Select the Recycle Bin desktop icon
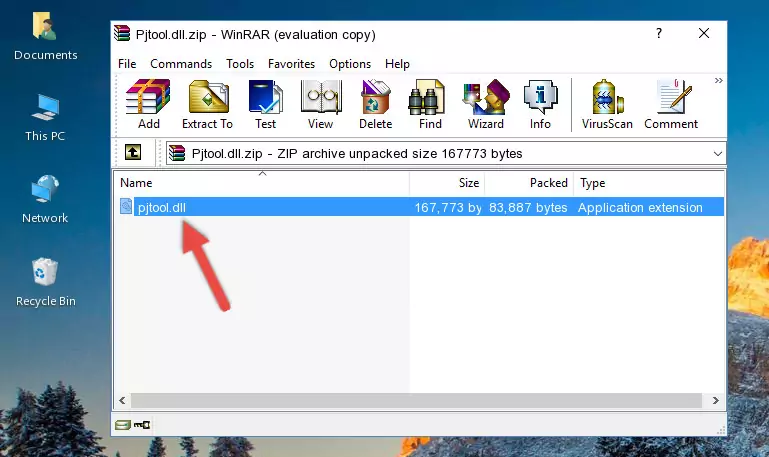This screenshot has height=457, width=769. (x=46, y=282)
